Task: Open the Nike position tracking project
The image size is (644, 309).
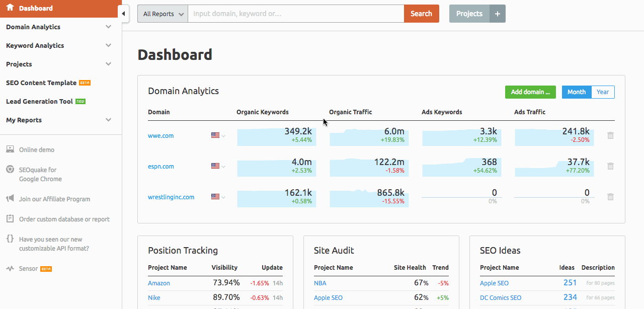Action: point(154,298)
